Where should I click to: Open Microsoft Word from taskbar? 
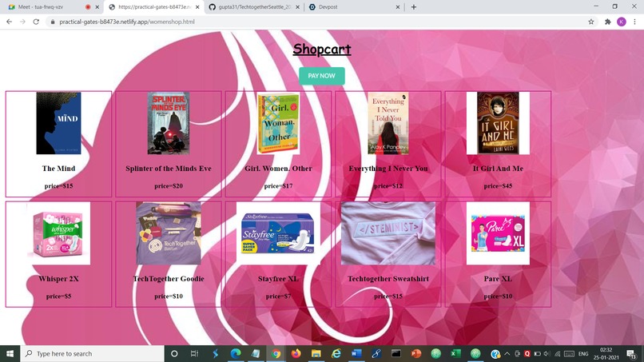click(x=356, y=353)
